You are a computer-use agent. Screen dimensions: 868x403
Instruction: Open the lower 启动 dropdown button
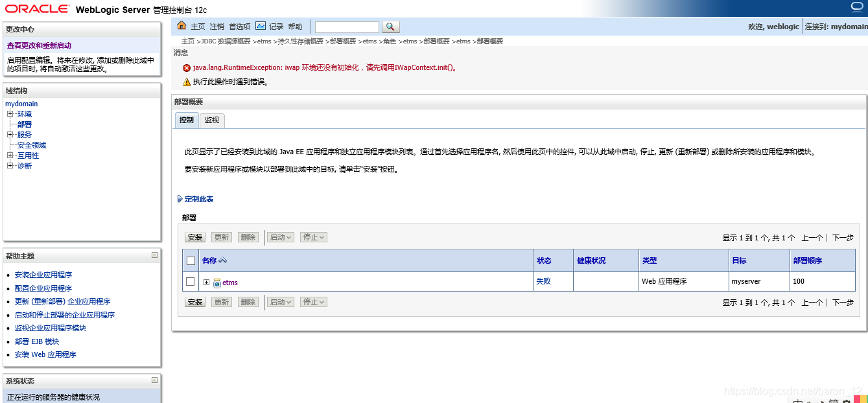[x=281, y=302]
